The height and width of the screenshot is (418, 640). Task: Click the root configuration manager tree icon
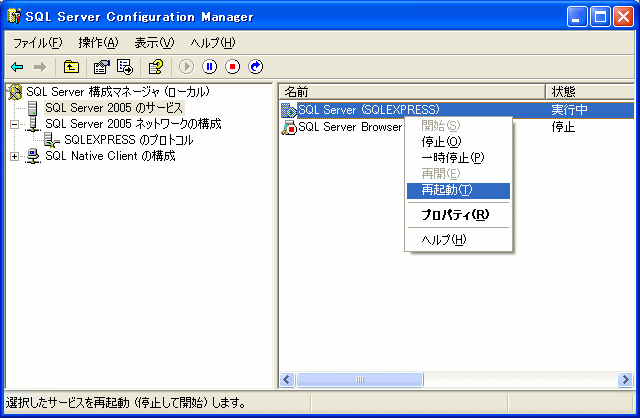(x=15, y=92)
